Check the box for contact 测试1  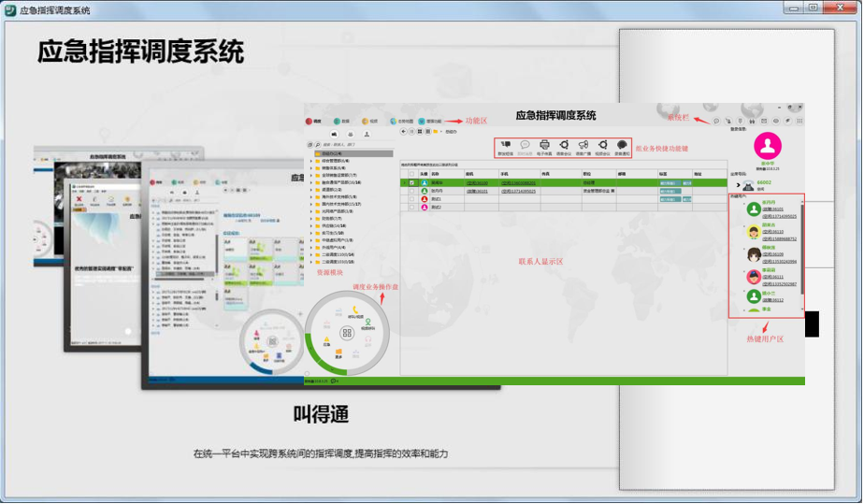pos(411,199)
